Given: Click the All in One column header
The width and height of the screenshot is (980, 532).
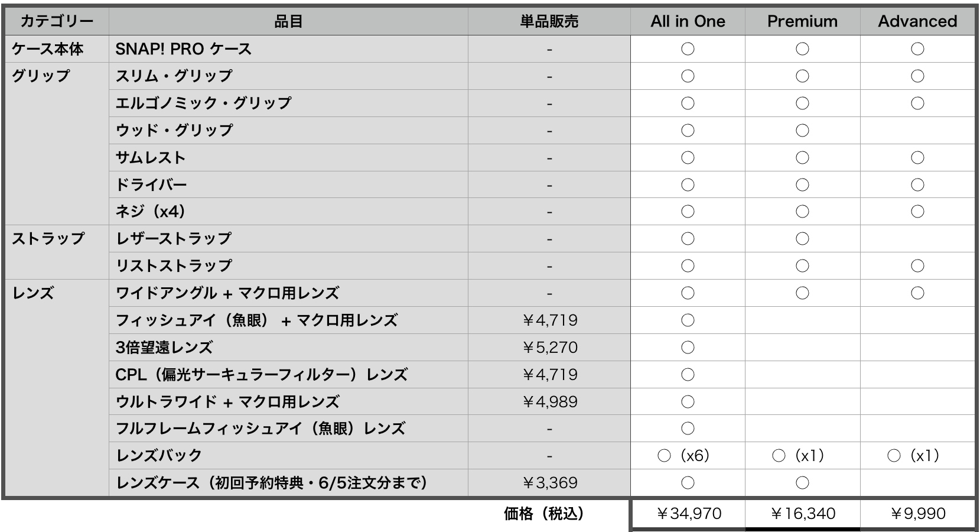Looking at the screenshot, I should click(x=688, y=21).
